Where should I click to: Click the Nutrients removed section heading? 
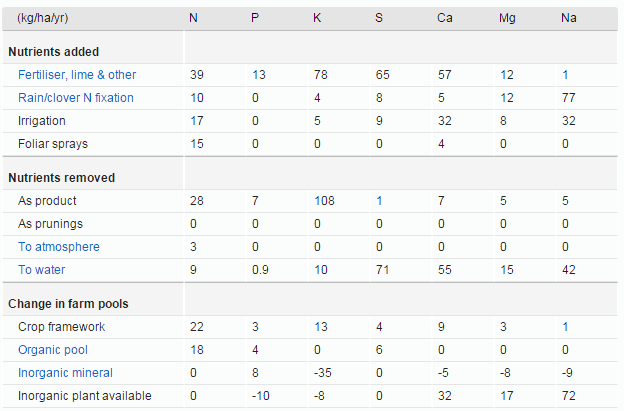[x=61, y=178]
